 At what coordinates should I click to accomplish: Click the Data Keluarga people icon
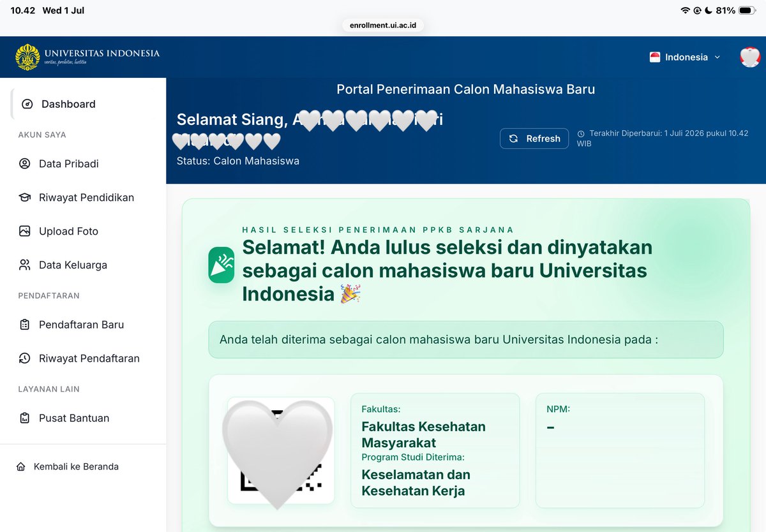[x=25, y=265]
